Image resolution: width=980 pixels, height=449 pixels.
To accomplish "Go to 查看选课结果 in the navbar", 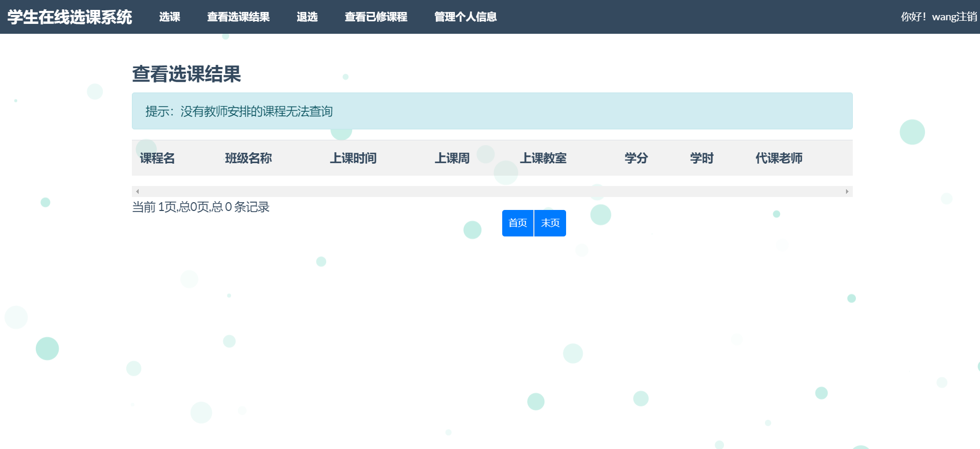I will click(x=238, y=17).
